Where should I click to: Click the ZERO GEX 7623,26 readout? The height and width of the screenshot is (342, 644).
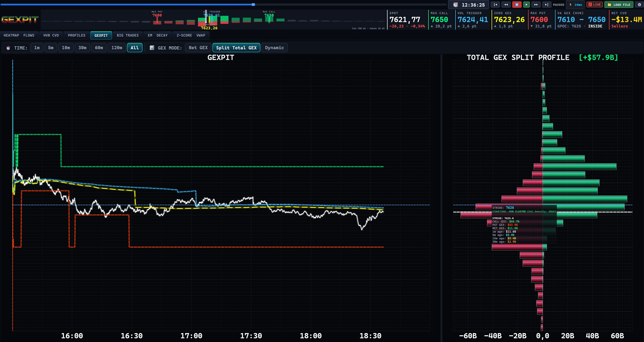[509, 20]
